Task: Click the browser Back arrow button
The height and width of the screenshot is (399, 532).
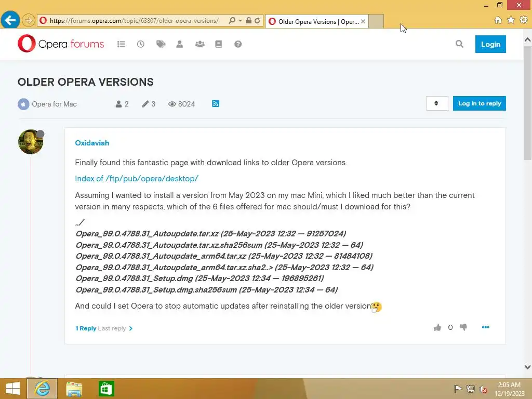Action: click(10, 20)
